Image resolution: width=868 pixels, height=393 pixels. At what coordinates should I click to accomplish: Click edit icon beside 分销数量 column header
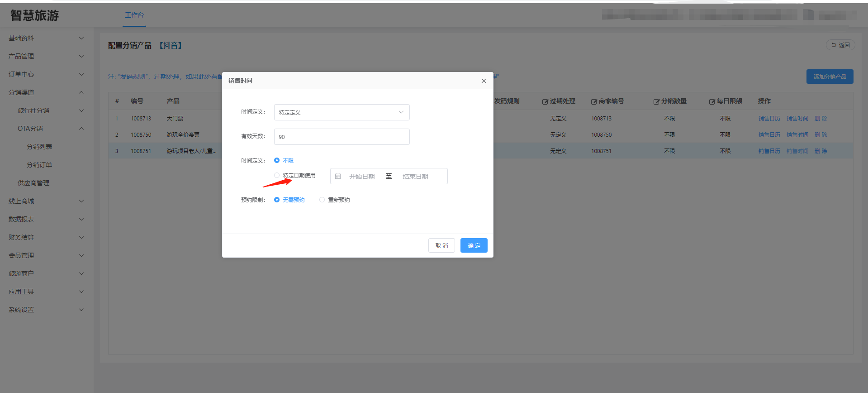[656, 101]
